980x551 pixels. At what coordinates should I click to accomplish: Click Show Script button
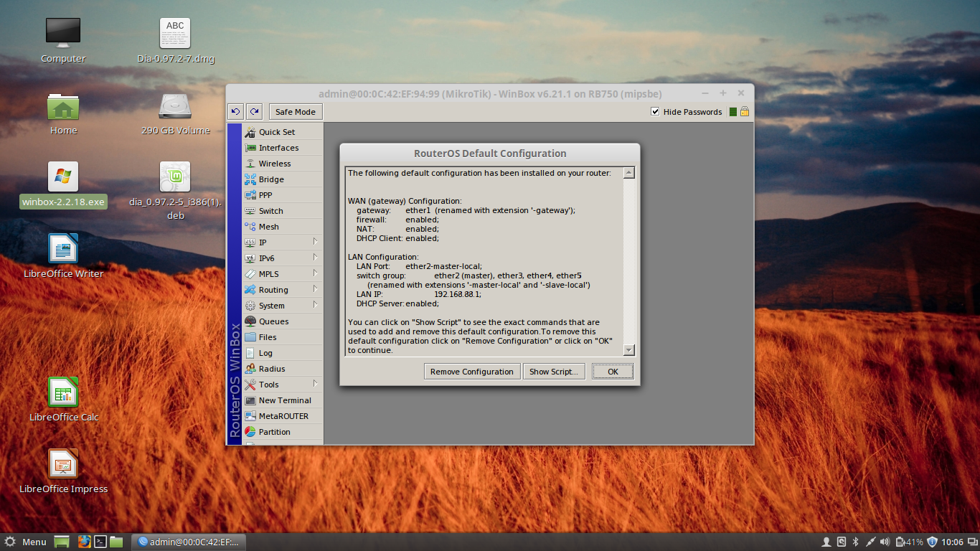tap(553, 372)
